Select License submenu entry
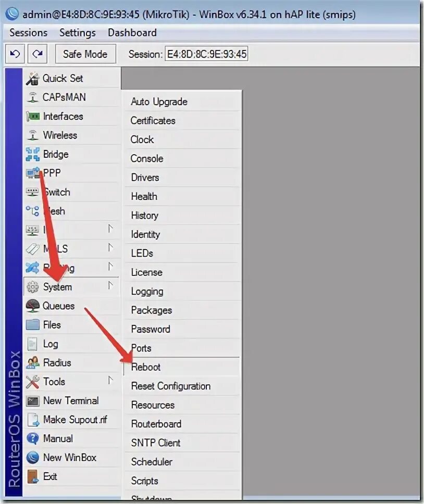424x504 pixels. [x=182, y=272]
